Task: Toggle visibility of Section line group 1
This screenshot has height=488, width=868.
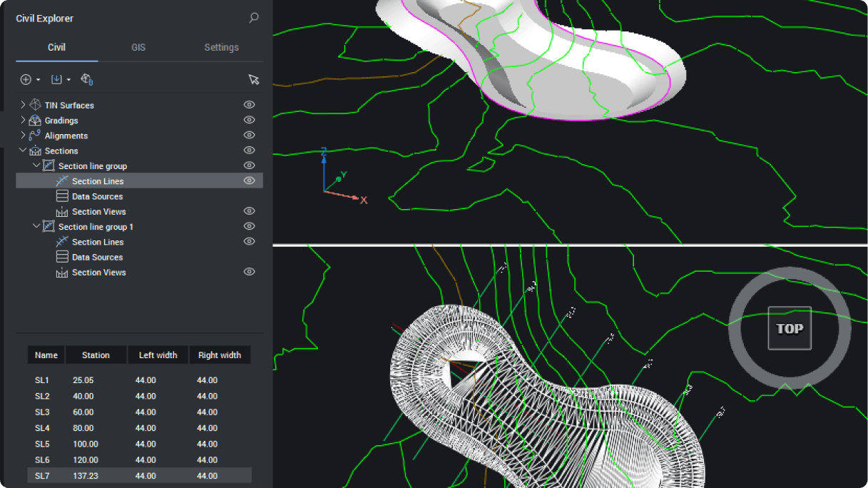Action: click(x=249, y=226)
